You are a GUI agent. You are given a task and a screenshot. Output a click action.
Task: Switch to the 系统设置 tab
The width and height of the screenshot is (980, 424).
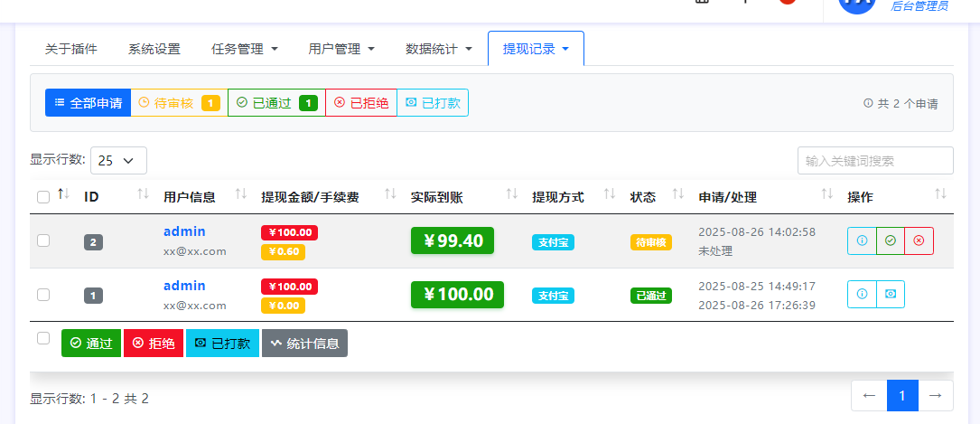coord(154,49)
